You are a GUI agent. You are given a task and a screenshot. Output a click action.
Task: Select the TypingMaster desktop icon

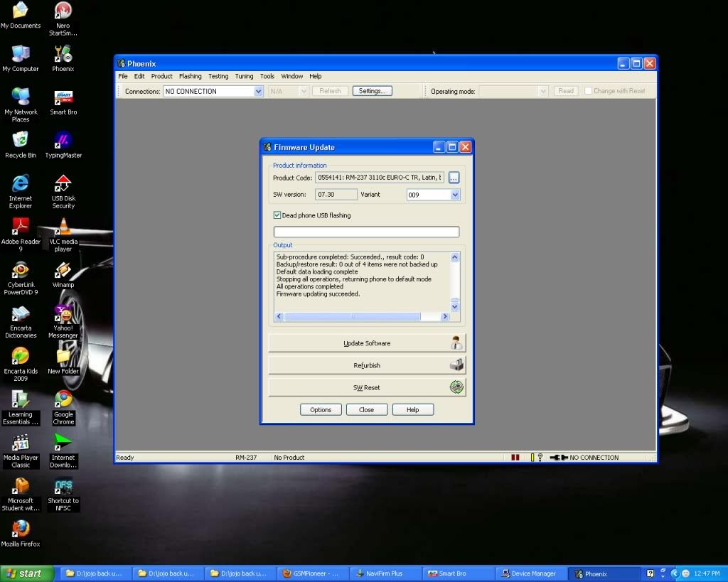point(63,145)
